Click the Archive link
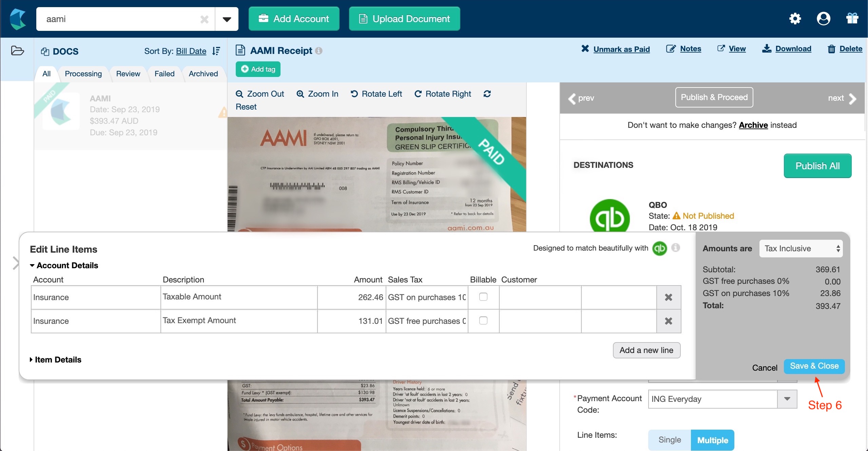Screen dimensions: 868x451 pos(753,125)
